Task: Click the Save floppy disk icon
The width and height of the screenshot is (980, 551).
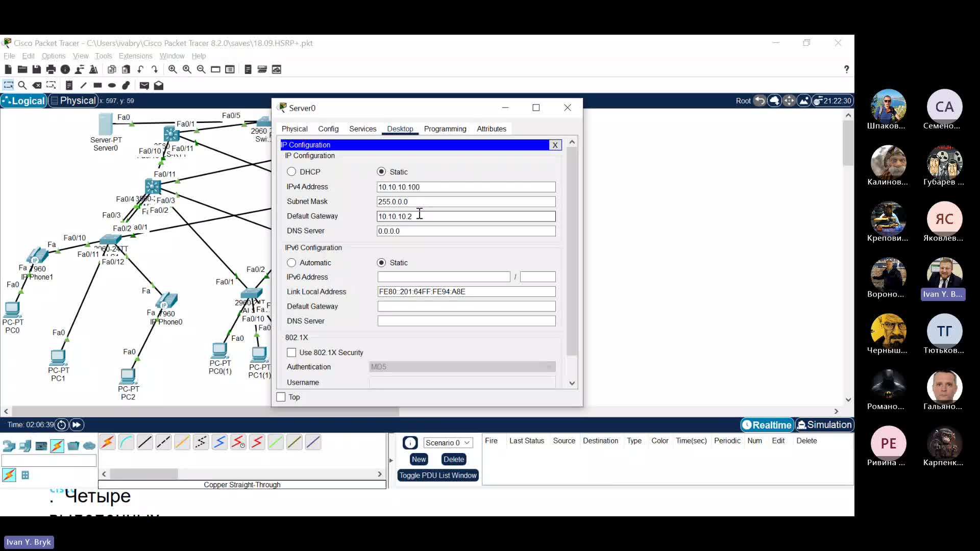Action: pos(37,69)
